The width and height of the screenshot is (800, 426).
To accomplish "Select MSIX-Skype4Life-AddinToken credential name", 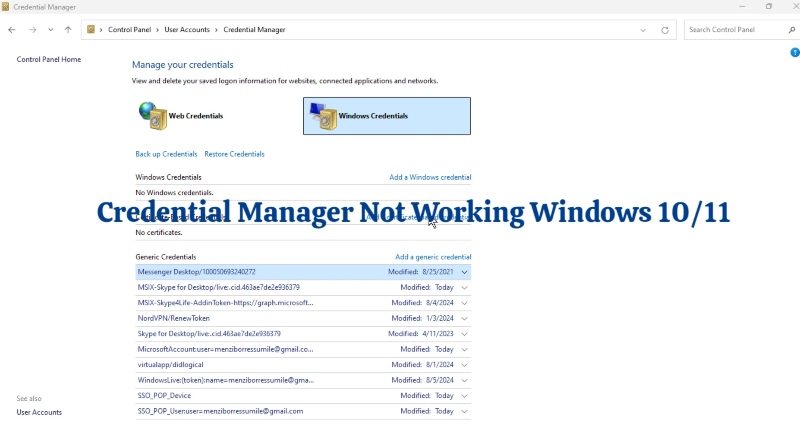I will tap(225, 303).
